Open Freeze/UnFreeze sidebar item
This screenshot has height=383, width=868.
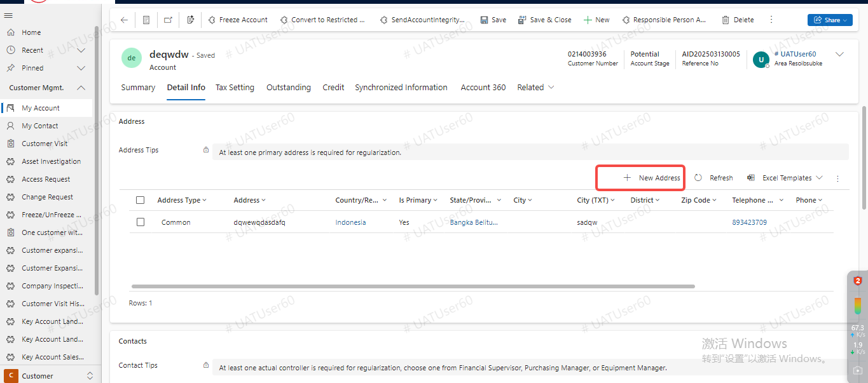(x=51, y=215)
